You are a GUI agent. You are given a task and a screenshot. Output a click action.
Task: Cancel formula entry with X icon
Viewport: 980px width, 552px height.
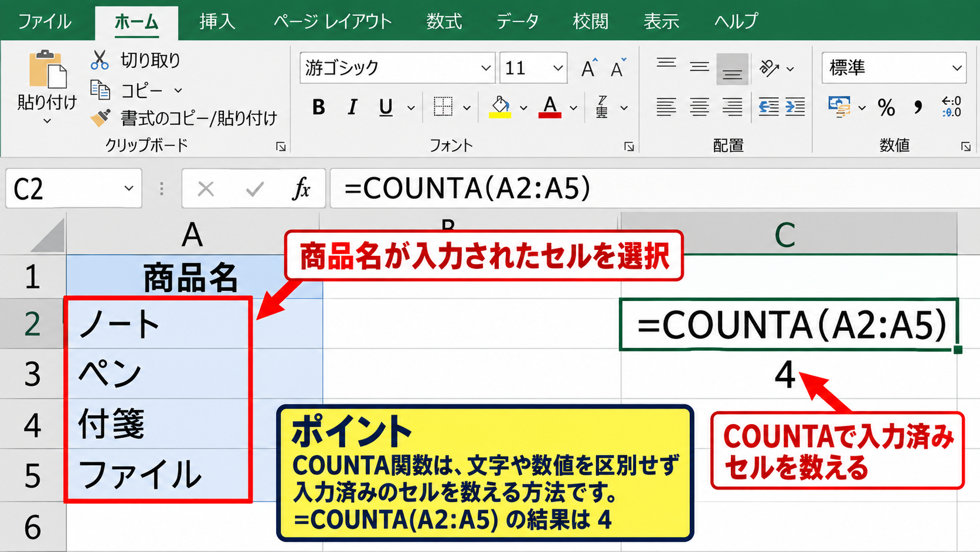206,189
